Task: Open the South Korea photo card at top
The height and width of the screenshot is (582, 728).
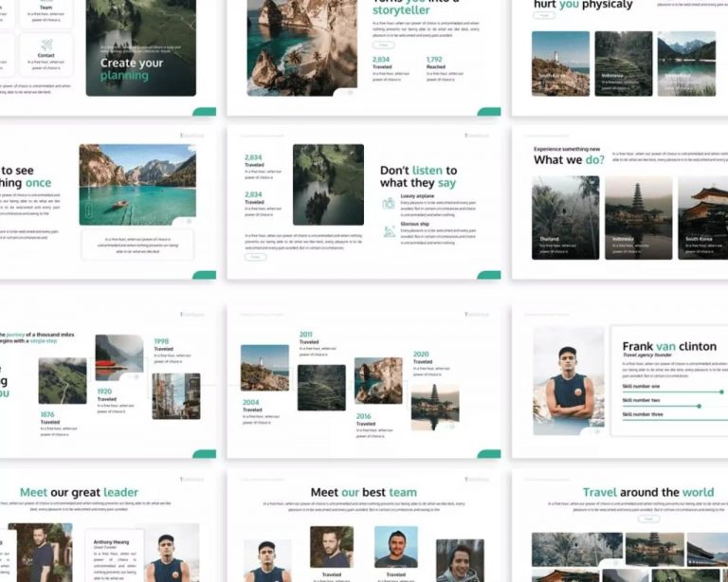Action: tap(560, 64)
